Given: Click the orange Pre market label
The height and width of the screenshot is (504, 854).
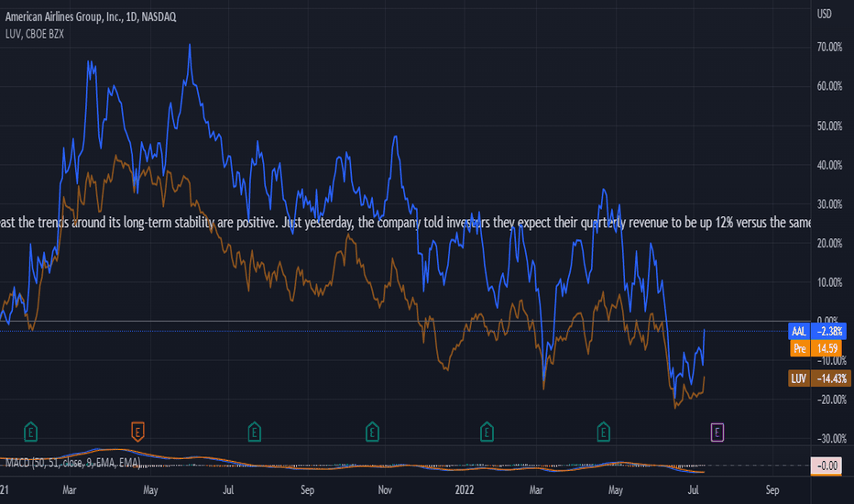Looking at the screenshot, I should click(x=800, y=348).
